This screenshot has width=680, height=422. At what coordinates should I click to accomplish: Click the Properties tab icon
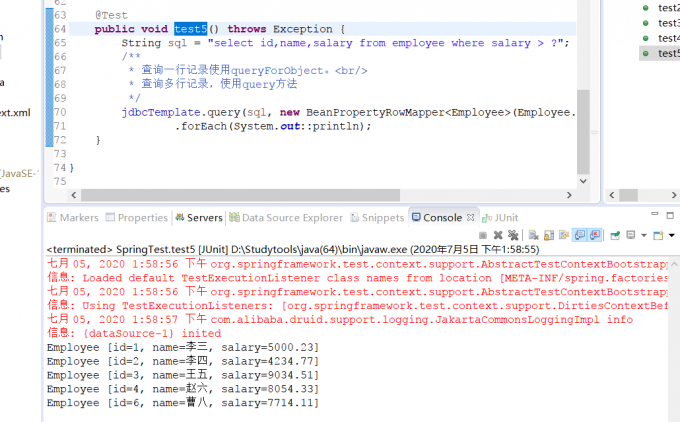click(x=110, y=217)
